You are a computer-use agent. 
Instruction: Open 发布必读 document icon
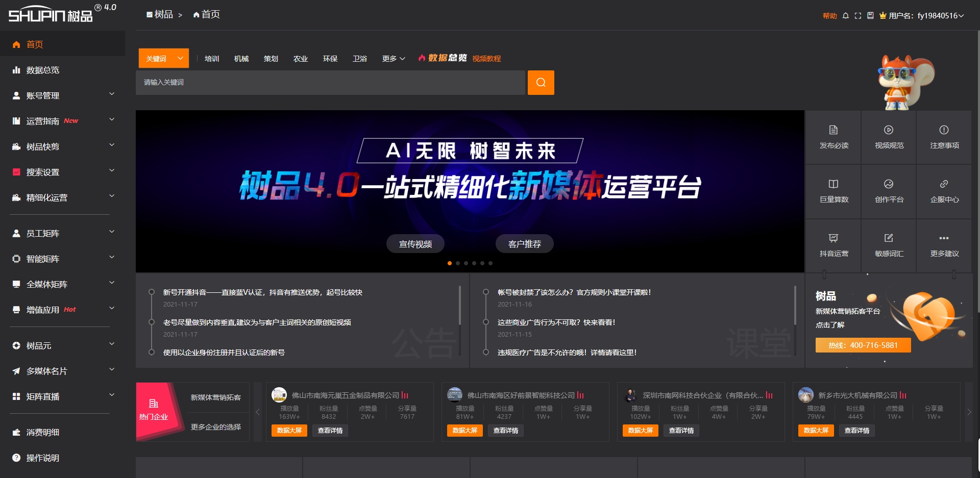[x=834, y=130]
